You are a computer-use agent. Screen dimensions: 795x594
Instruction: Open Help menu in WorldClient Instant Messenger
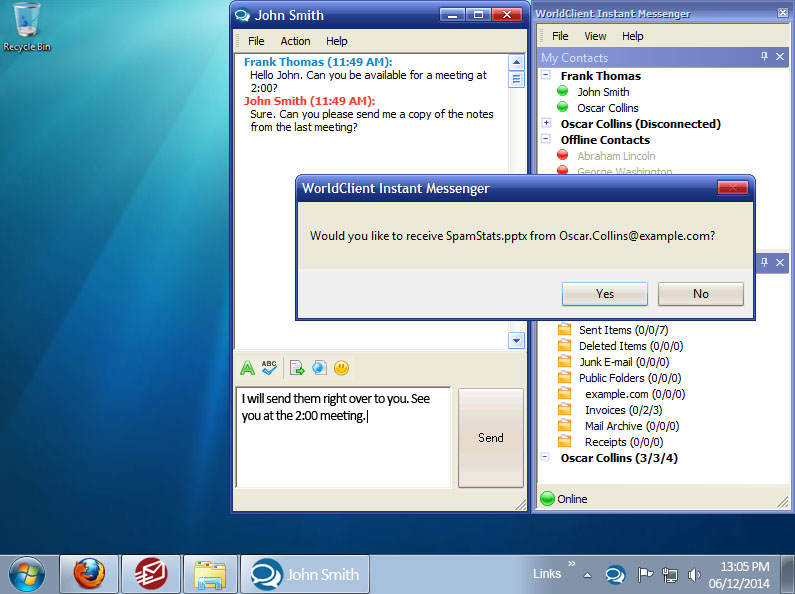click(633, 36)
